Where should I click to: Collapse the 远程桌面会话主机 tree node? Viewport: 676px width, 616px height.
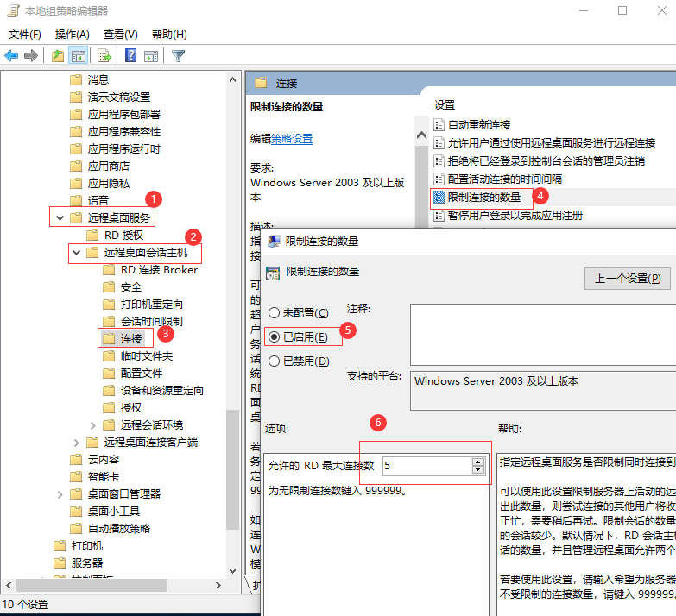(77, 253)
